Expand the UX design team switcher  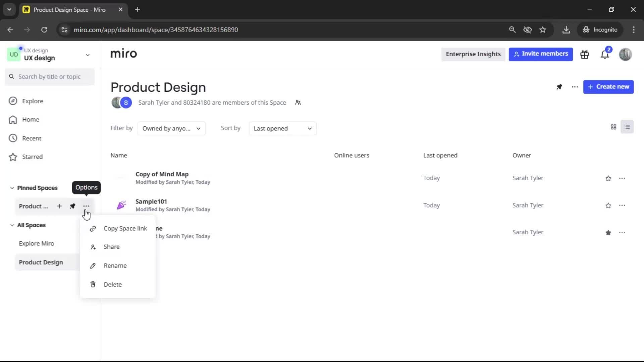tap(88, 55)
